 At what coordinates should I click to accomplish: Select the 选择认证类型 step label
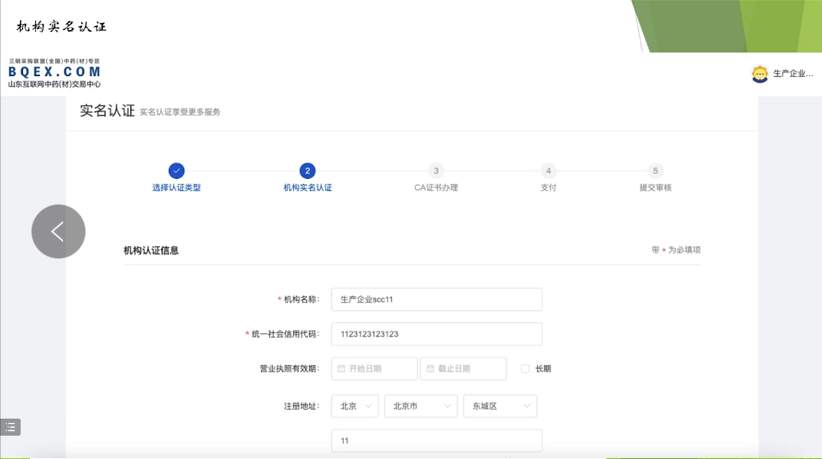pyautogui.click(x=176, y=188)
